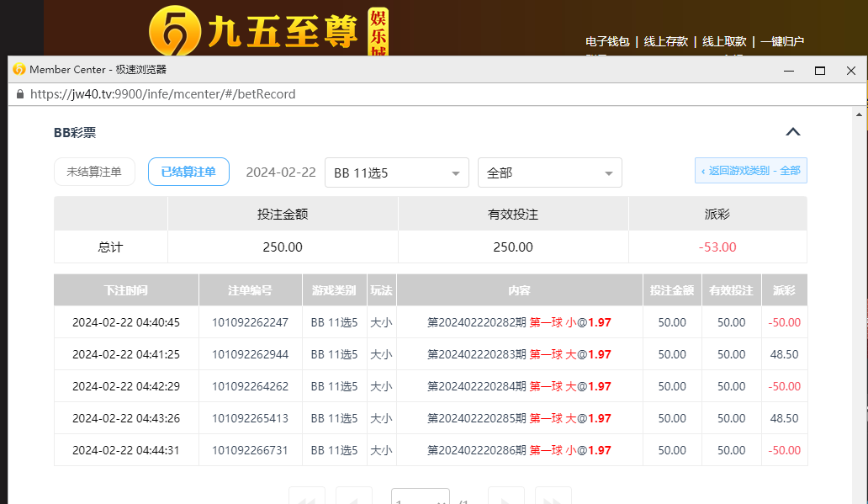This screenshot has height=504, width=868.
Task: Maximize the Member Center window
Action: point(819,71)
